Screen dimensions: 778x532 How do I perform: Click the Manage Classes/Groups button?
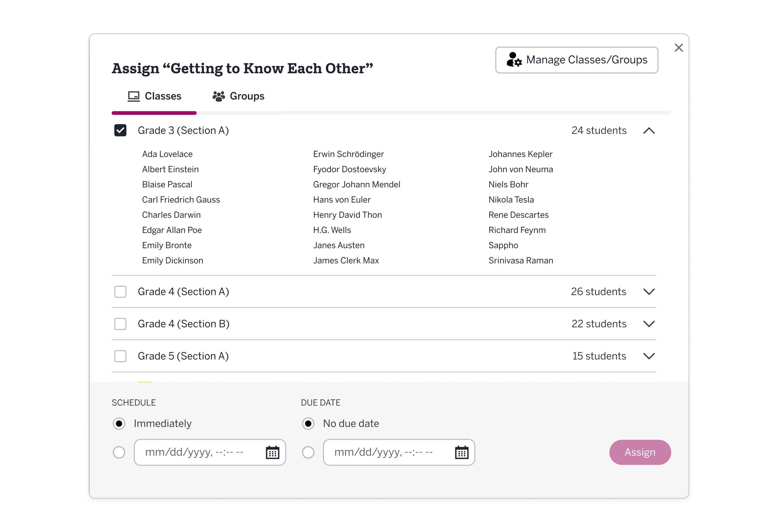pos(576,60)
